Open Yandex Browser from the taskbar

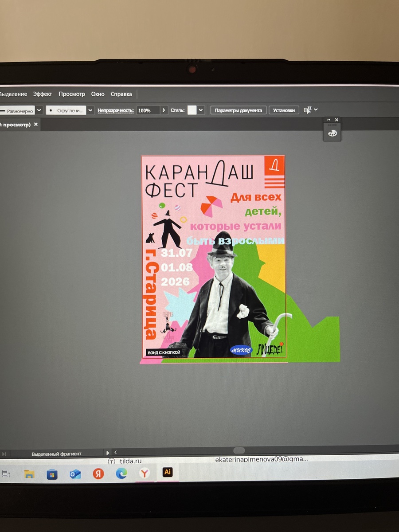[x=145, y=473]
